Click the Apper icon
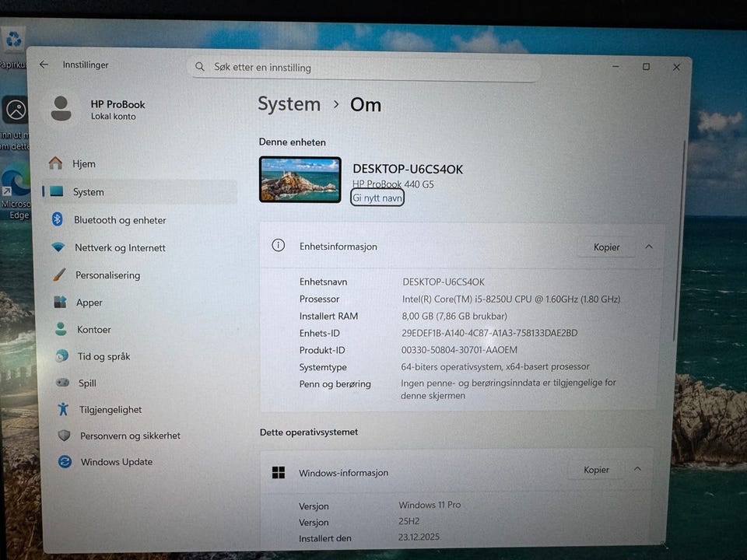 tap(60, 302)
